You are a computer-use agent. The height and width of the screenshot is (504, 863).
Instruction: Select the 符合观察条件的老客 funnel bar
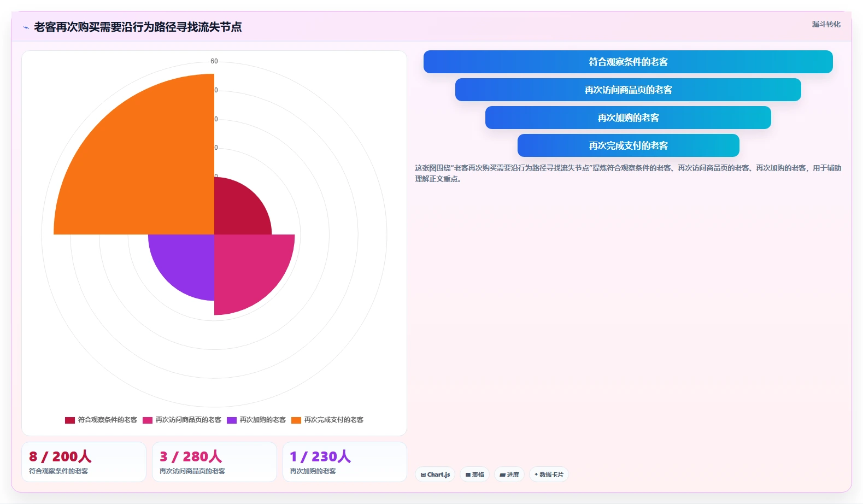[x=628, y=62]
